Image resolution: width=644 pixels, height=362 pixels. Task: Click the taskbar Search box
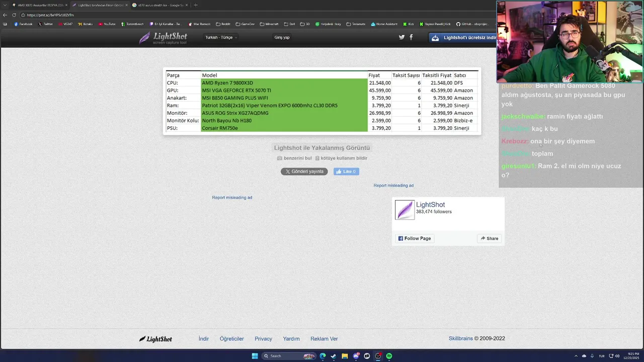pyautogui.click(x=289, y=356)
